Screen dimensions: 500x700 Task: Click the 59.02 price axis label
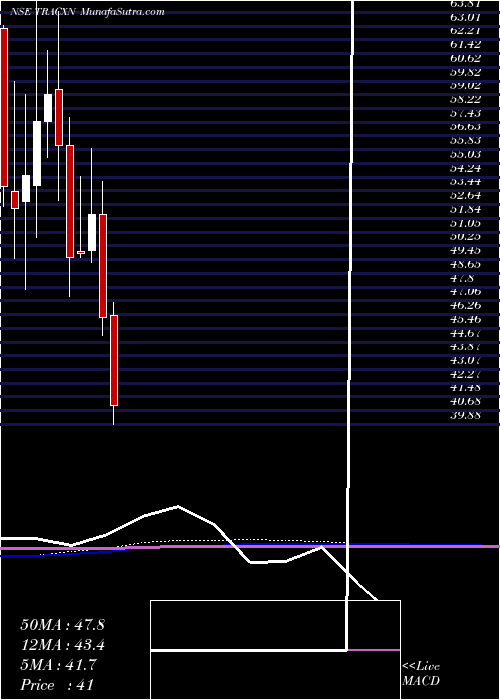pyautogui.click(x=466, y=86)
